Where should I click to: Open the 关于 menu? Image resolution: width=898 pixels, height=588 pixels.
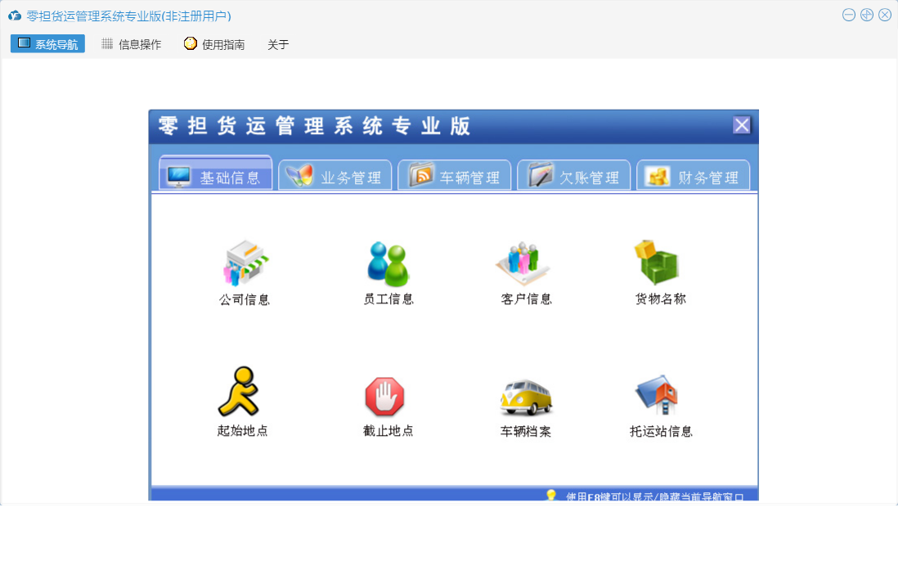[278, 44]
